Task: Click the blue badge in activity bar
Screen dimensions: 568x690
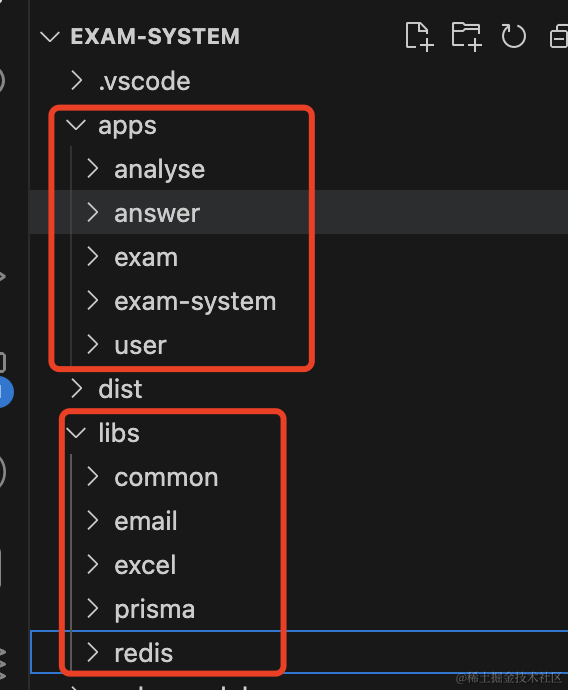Action: (x=5, y=392)
